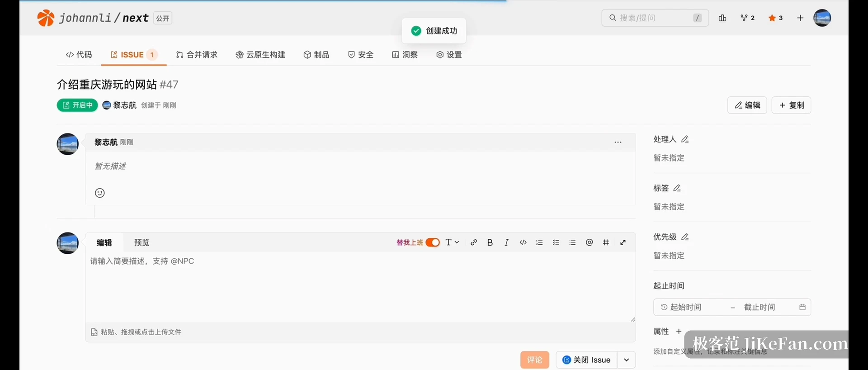Screen dimensions: 868x370
Task: Apply italic formatting in editor
Action: [506, 242]
